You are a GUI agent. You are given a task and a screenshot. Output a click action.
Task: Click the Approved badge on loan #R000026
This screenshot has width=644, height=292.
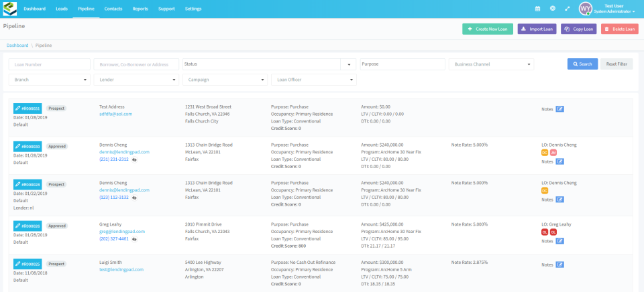[56, 226]
